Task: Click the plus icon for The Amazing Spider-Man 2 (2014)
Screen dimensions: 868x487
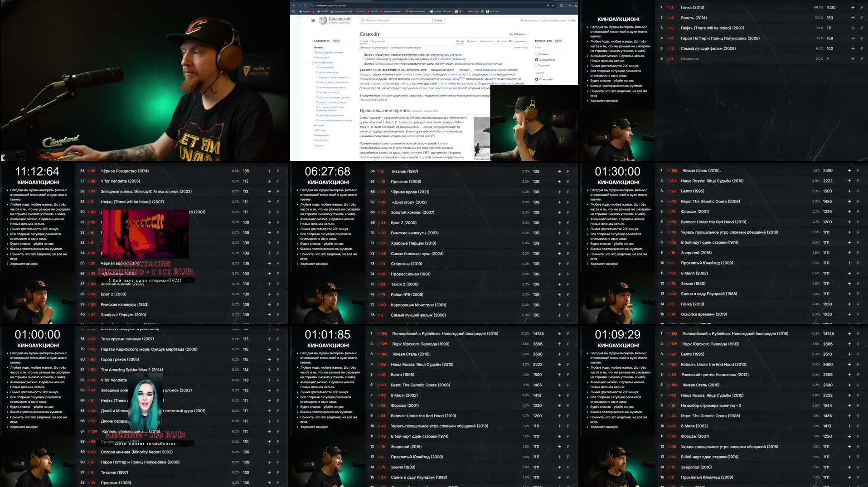Action: click(x=269, y=370)
